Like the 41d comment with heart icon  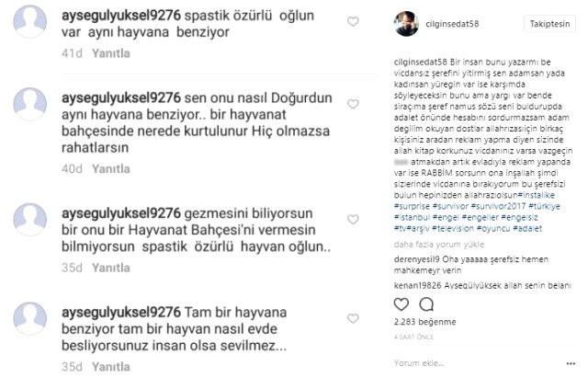click(353, 22)
